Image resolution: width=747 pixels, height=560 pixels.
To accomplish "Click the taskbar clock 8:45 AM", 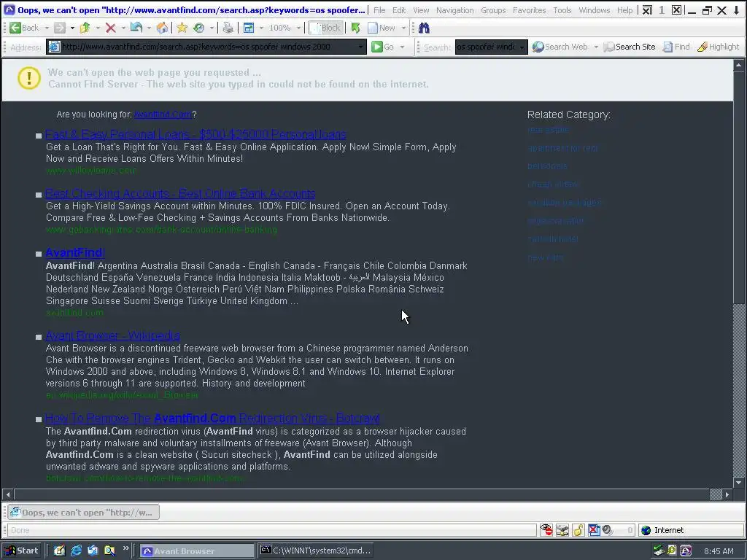I will pos(719,551).
